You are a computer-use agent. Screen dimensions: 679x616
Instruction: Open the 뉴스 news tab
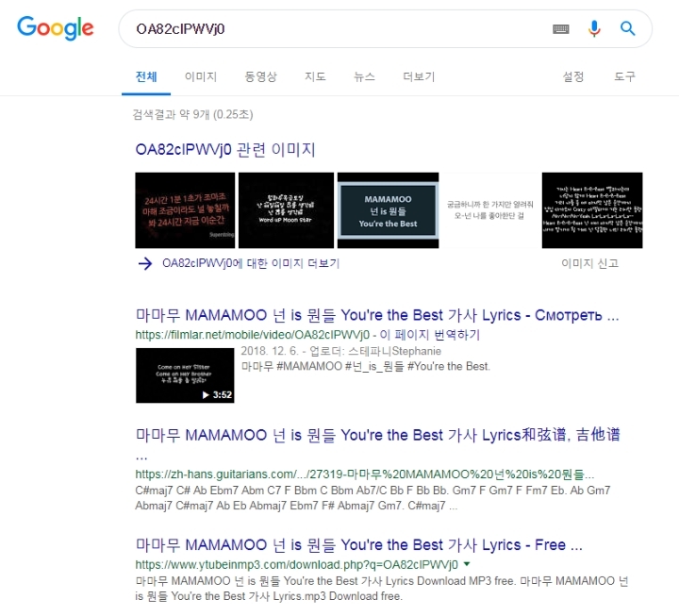click(x=364, y=76)
